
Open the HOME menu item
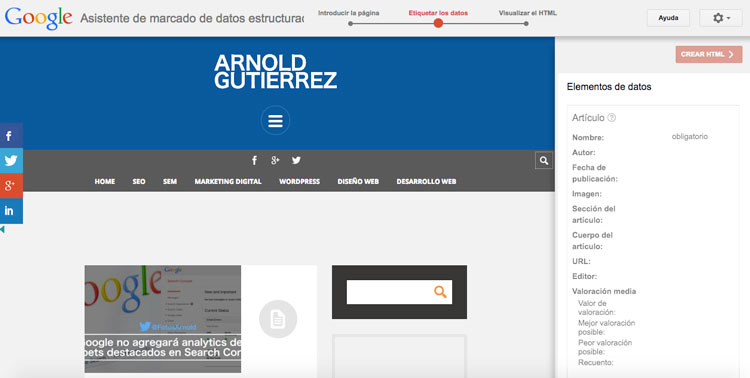click(105, 181)
